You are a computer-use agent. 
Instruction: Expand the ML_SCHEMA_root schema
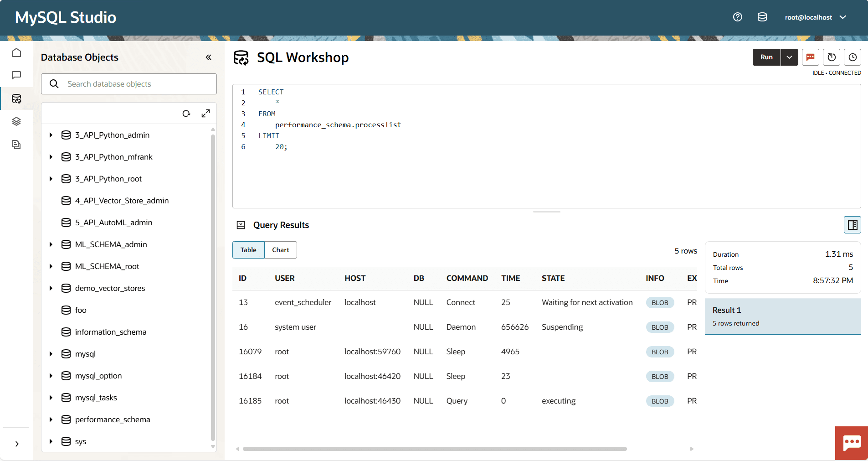click(51, 266)
